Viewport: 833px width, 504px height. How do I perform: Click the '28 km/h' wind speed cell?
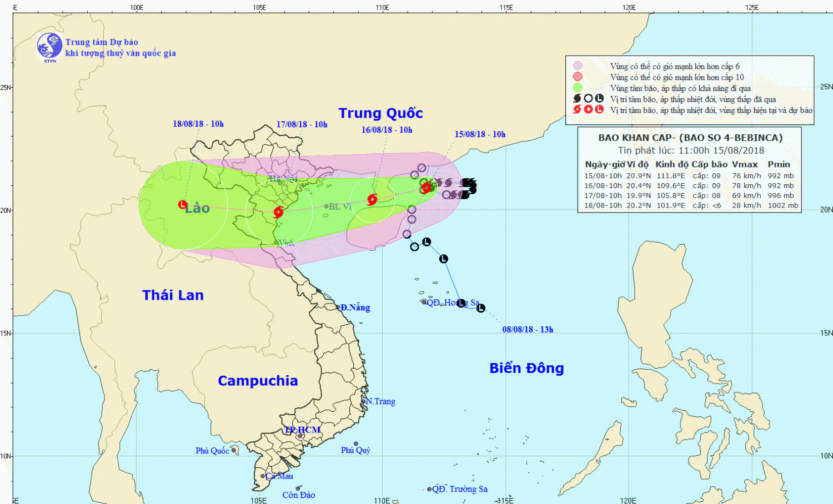coord(746,205)
